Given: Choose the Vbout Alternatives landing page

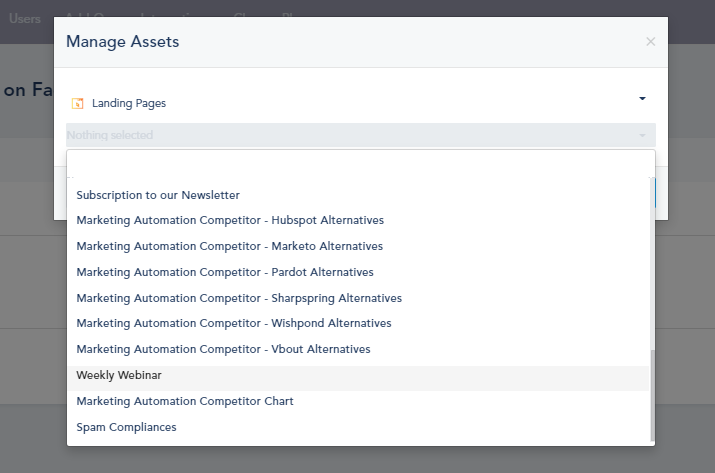Looking at the screenshot, I should point(358,349).
